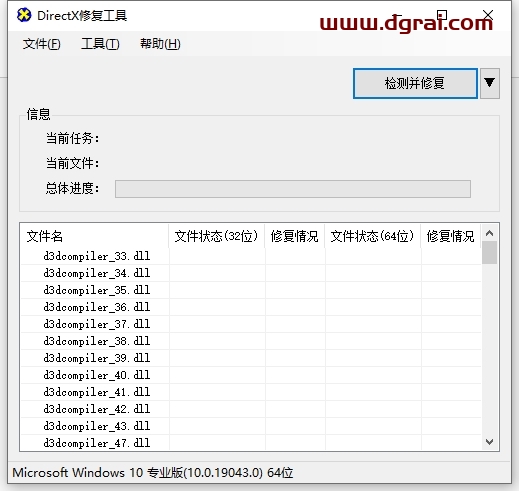Click the DirectX repair tool app icon

click(x=24, y=15)
